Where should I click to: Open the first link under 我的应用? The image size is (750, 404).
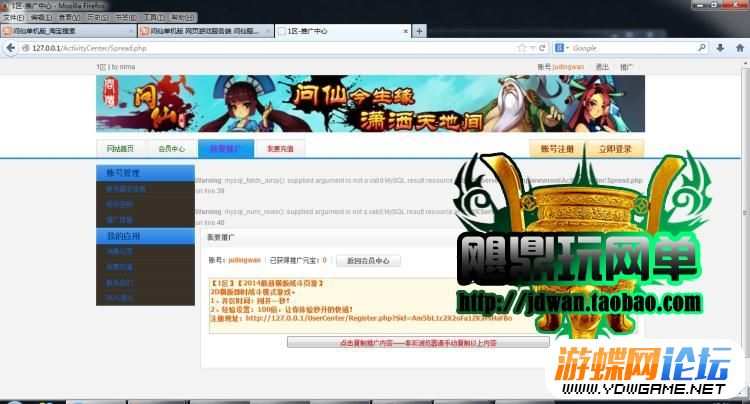tap(119, 251)
